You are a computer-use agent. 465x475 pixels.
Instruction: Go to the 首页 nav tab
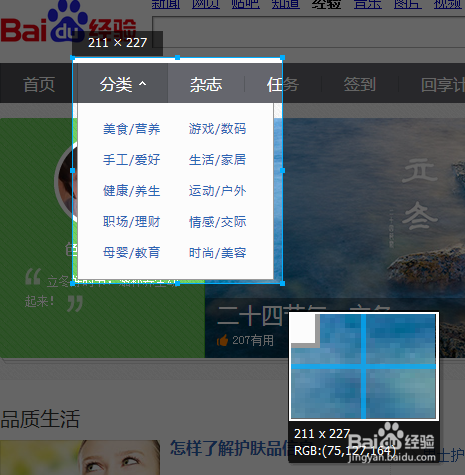click(39, 84)
